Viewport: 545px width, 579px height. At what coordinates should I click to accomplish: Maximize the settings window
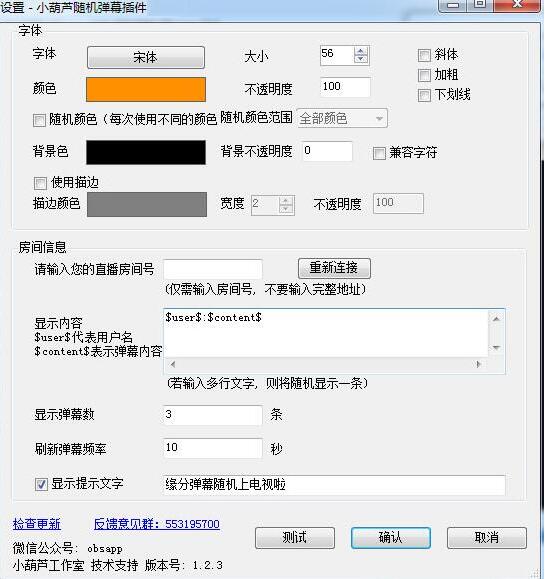480,5
